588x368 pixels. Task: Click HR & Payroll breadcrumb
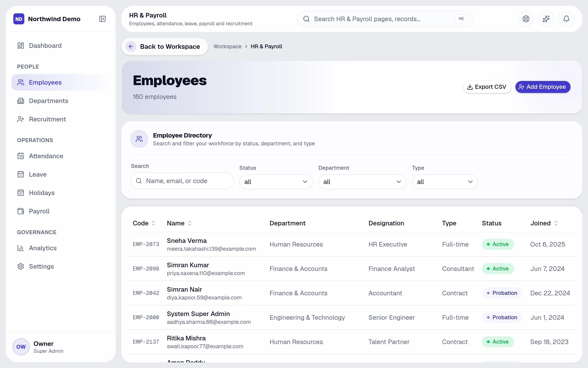[x=266, y=46]
